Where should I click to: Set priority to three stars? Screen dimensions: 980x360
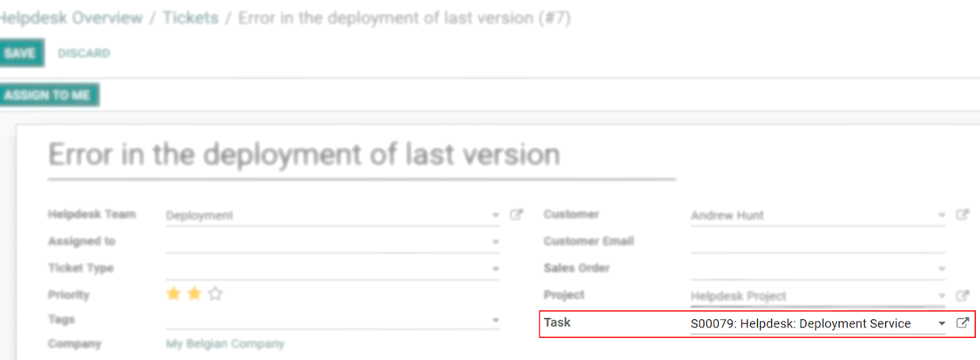(x=216, y=294)
